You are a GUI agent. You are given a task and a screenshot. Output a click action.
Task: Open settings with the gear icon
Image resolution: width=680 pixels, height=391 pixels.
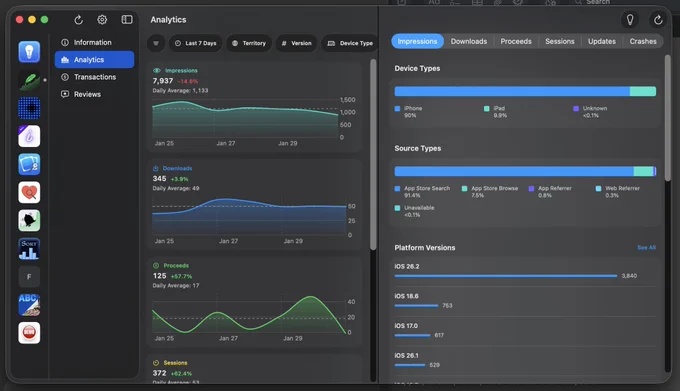click(x=102, y=20)
